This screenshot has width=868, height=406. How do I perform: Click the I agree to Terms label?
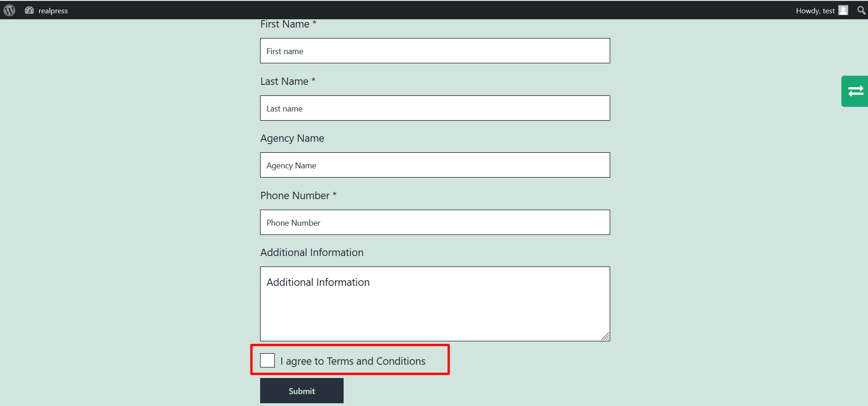point(353,361)
